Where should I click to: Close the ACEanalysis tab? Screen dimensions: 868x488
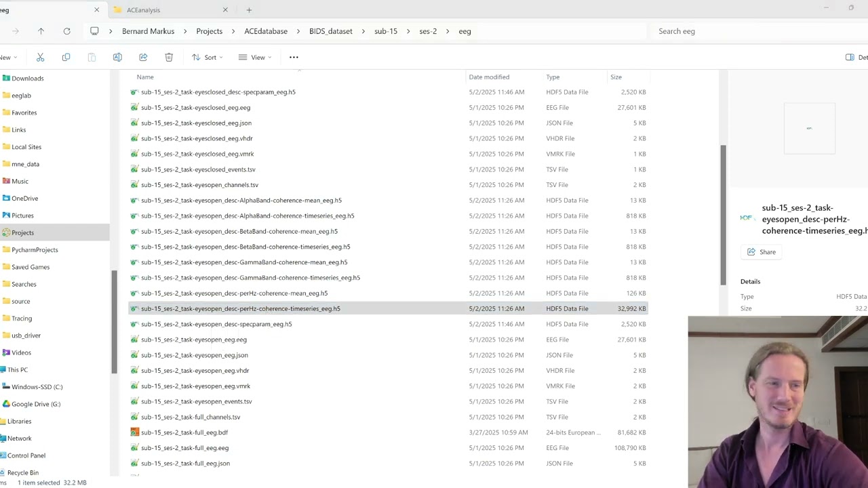225,10
